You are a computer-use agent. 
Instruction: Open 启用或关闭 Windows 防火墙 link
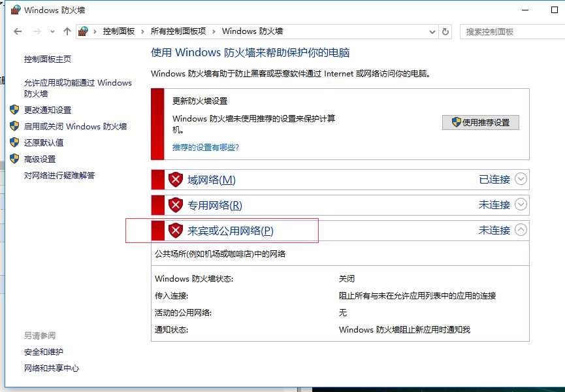click(x=75, y=127)
